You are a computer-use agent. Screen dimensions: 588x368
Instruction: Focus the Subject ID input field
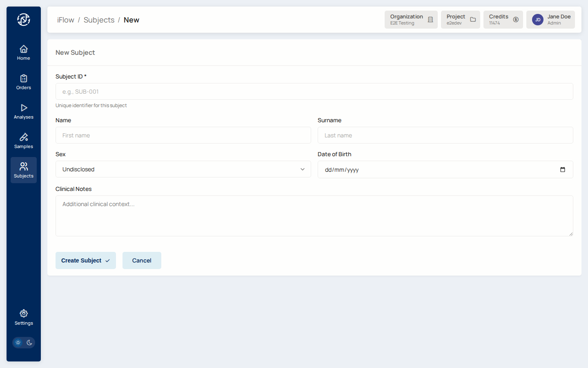(x=314, y=92)
